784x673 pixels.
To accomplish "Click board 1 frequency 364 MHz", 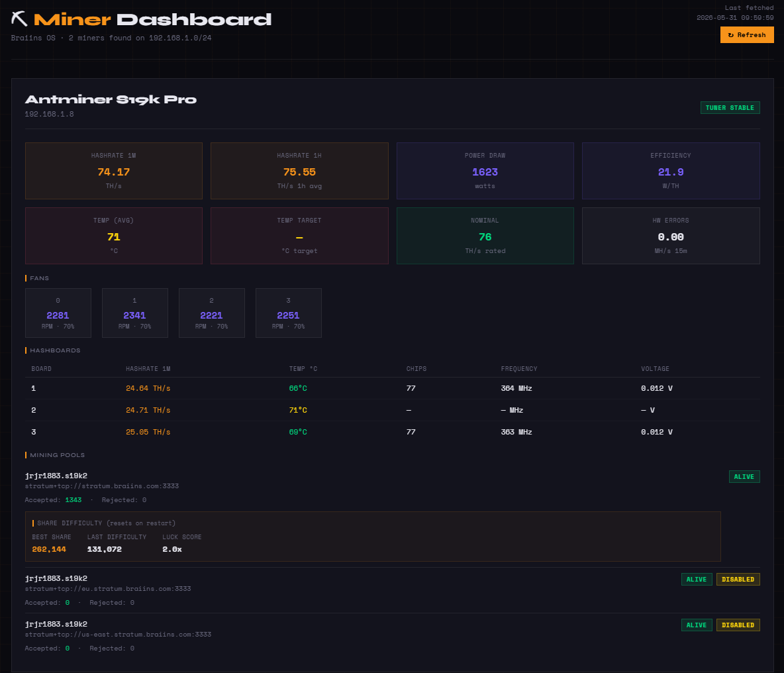I will [x=516, y=389].
